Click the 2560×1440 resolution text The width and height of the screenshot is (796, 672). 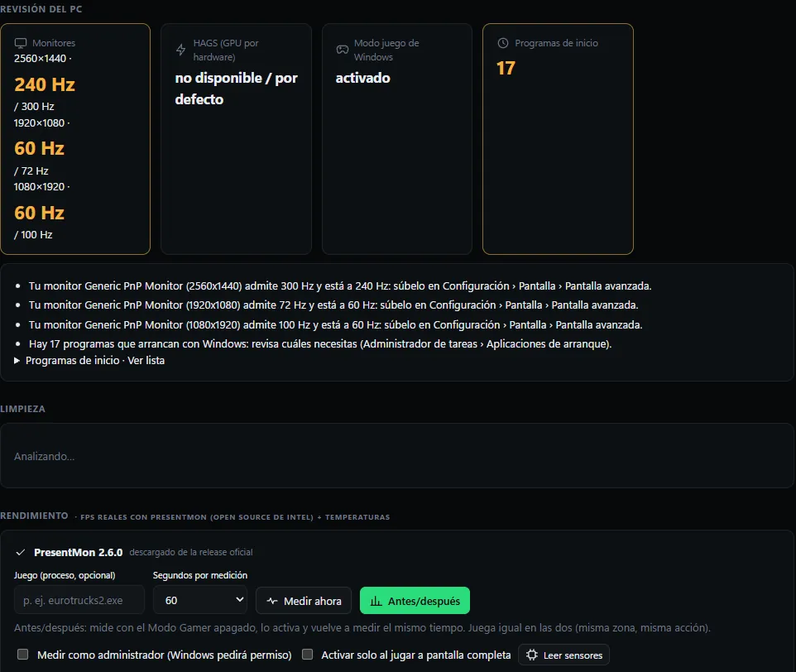tap(40, 59)
